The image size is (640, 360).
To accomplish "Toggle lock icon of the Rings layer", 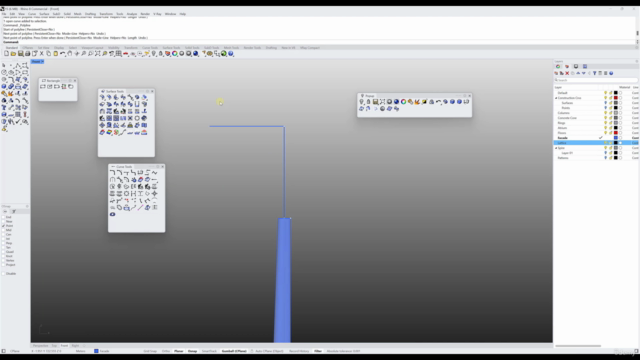I will [x=611, y=123].
